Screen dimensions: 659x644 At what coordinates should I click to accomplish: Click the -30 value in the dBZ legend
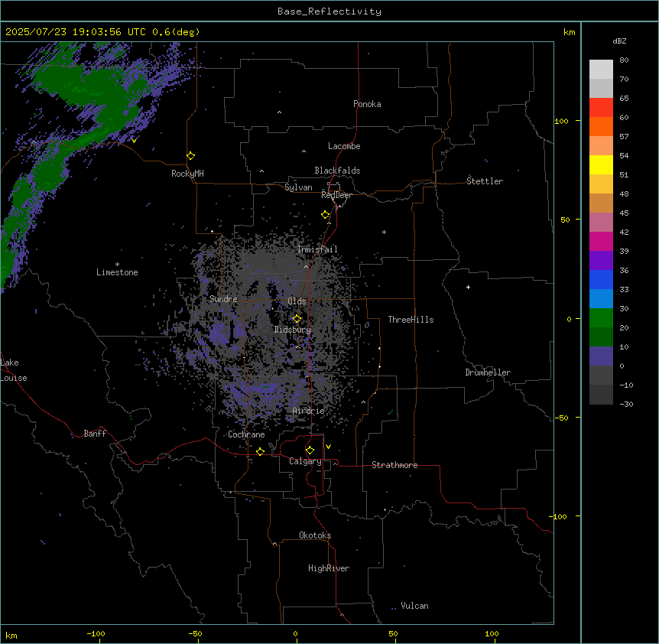(626, 405)
